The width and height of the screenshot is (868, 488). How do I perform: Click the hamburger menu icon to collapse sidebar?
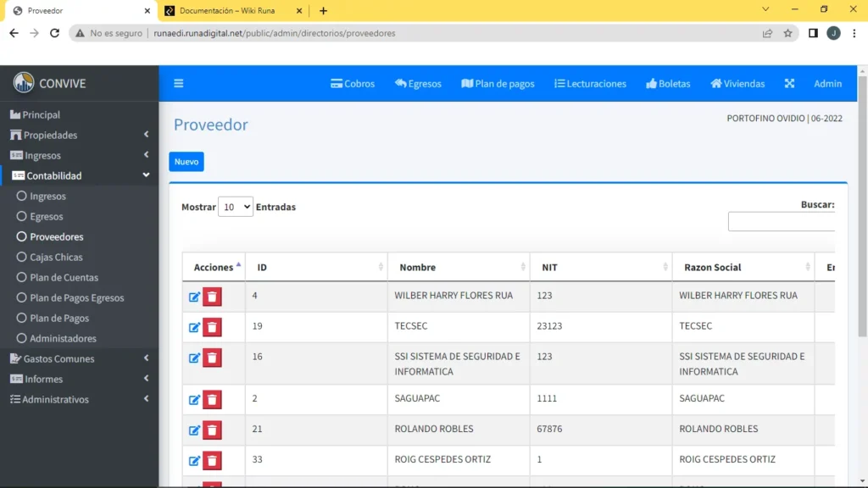[x=178, y=84]
